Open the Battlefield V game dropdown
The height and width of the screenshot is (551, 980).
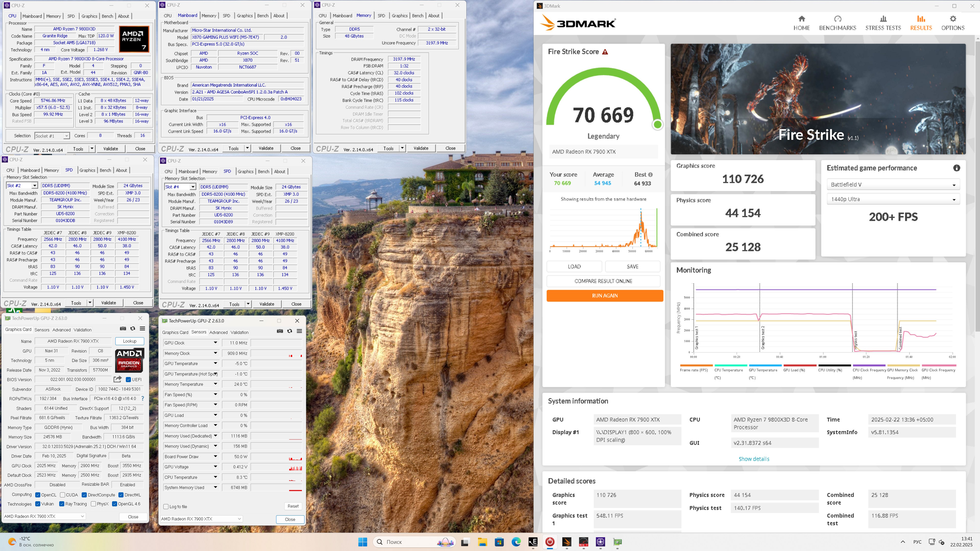(x=893, y=184)
